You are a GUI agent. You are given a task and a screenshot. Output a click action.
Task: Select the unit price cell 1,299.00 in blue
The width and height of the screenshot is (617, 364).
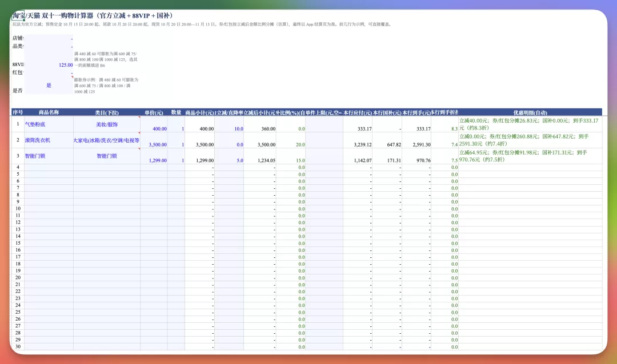click(x=154, y=156)
